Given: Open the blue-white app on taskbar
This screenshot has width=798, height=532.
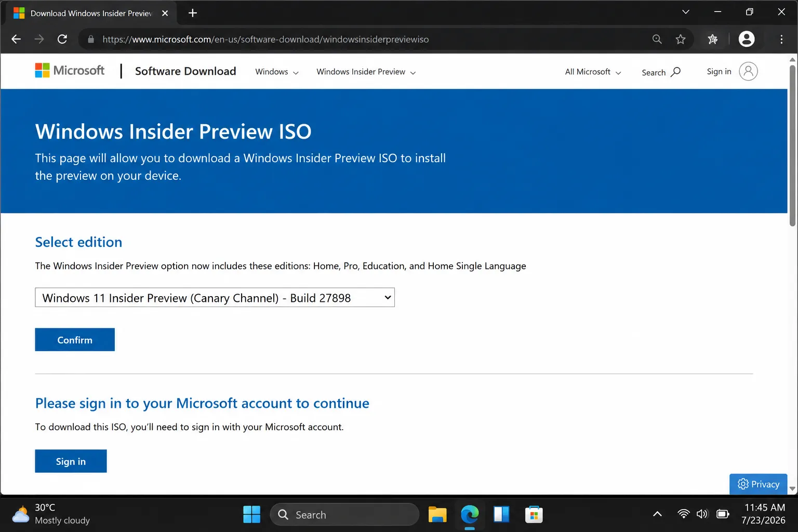Looking at the screenshot, I should 501,514.
